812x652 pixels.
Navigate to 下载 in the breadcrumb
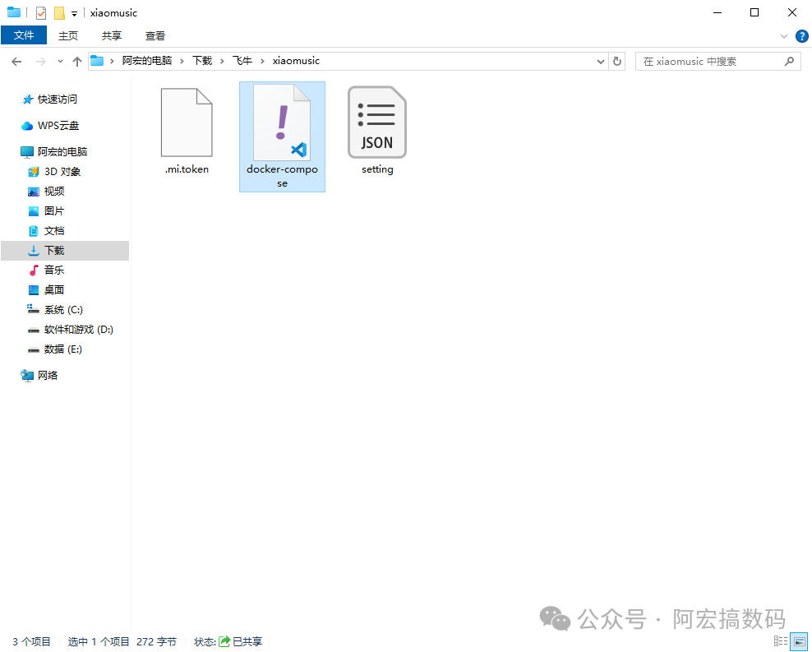(202, 61)
